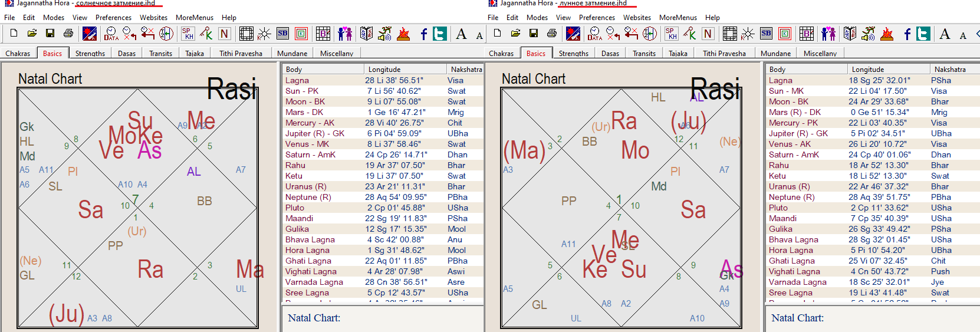Switch to Transits tab in лунное затмение window
The image size is (980, 332).
[x=644, y=53]
